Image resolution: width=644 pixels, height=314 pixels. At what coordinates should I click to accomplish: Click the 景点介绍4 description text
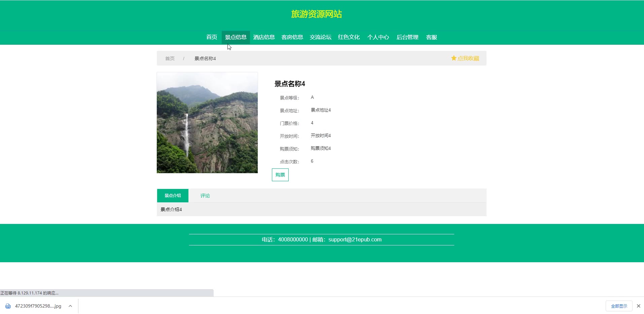coord(171,209)
